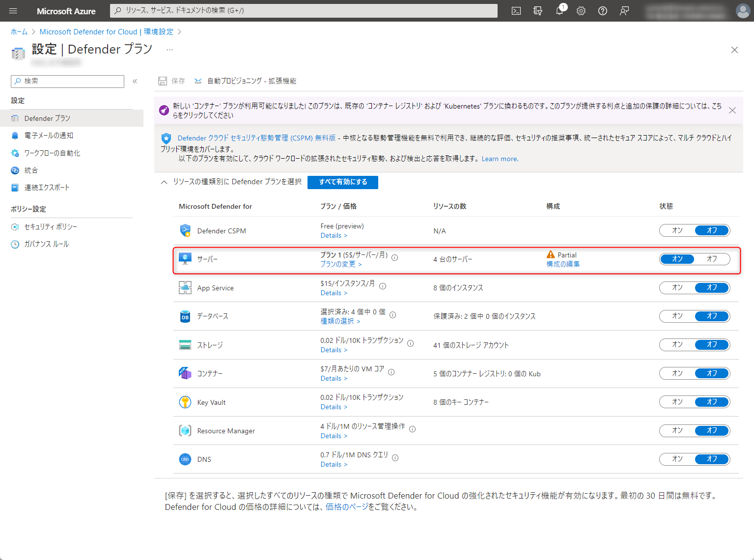Click the コンテナー row icon
Image resolution: width=754 pixels, height=560 pixels.
click(x=185, y=373)
